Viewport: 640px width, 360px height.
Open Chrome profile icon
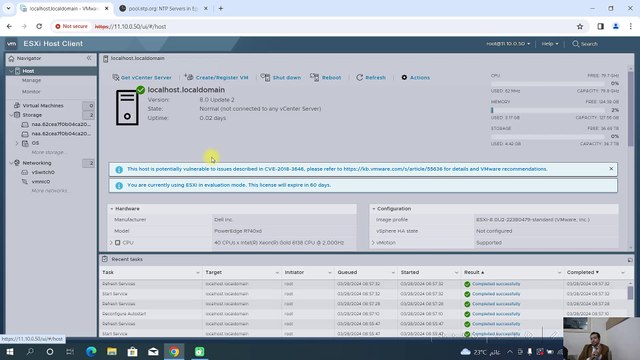pos(616,27)
